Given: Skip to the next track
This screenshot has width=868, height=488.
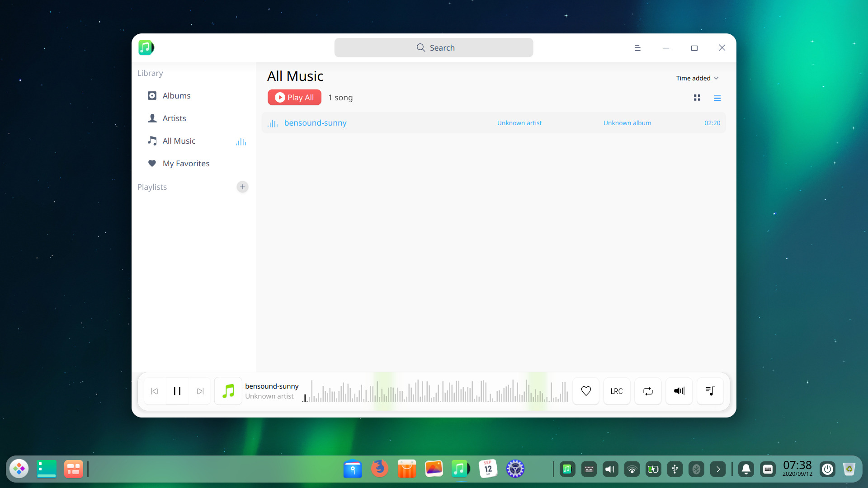Looking at the screenshot, I should click(x=199, y=391).
